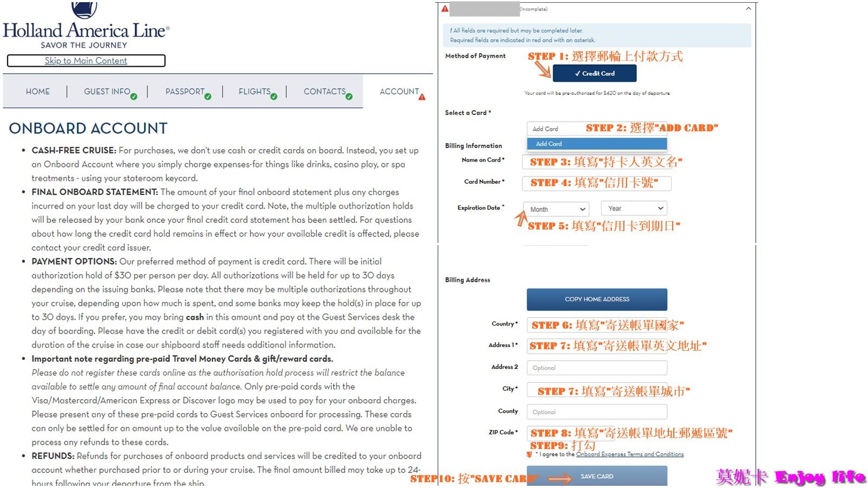Tick the agree to Terms checkbox
The image size is (868, 488).
point(529,454)
